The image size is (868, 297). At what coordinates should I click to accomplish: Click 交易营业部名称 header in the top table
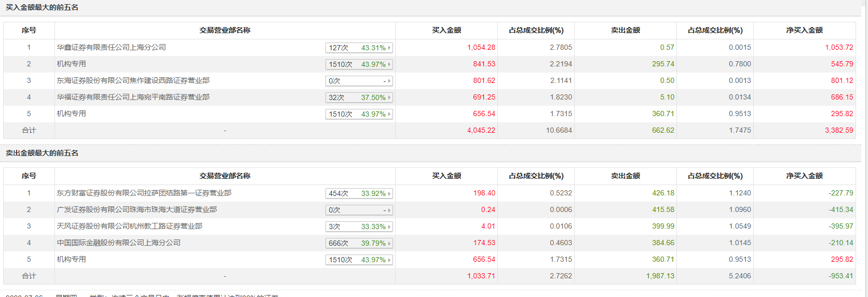(225, 30)
